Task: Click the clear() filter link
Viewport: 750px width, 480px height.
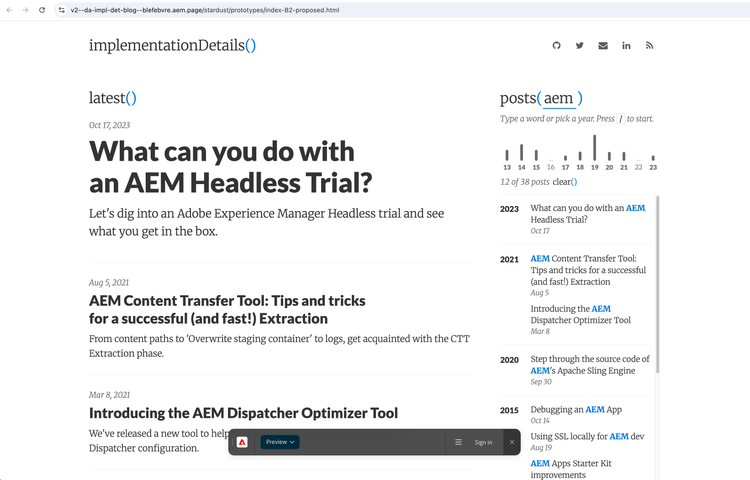Action: click(x=565, y=182)
